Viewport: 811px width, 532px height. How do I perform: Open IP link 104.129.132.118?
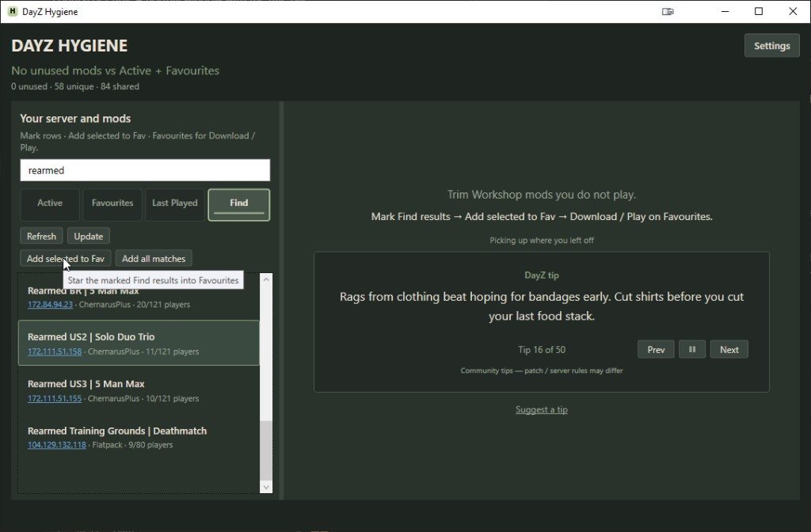point(57,445)
